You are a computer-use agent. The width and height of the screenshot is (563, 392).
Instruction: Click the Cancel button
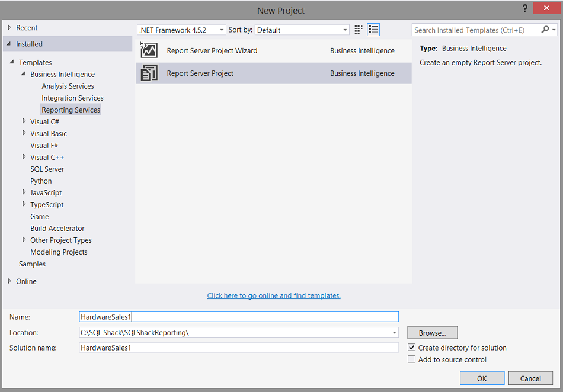[530, 378]
